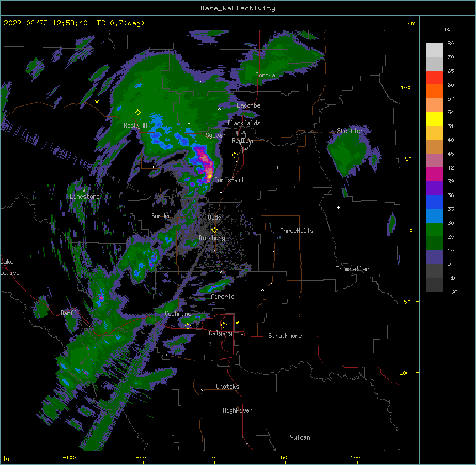Click the Base_Reflectivity title text
476x465 pixels.
(238, 8)
